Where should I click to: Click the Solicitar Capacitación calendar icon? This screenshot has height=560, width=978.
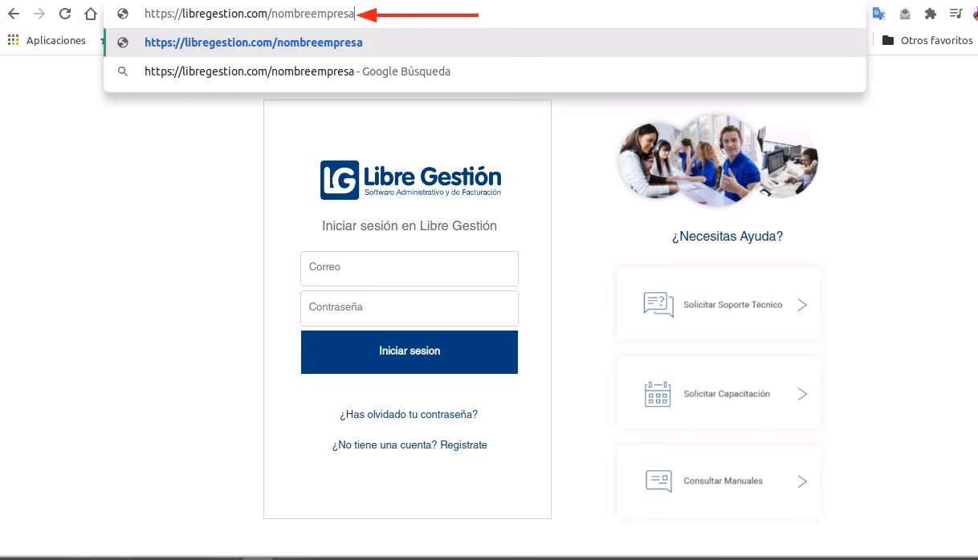[657, 393]
